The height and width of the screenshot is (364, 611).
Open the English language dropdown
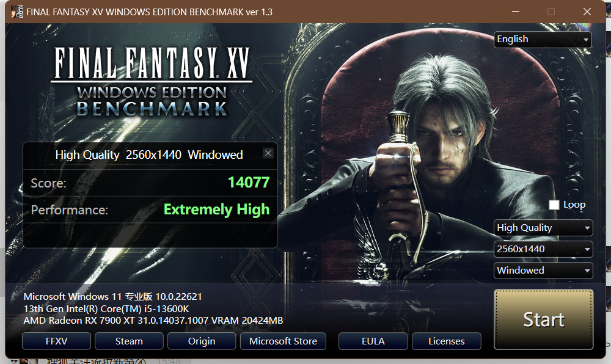click(x=543, y=39)
